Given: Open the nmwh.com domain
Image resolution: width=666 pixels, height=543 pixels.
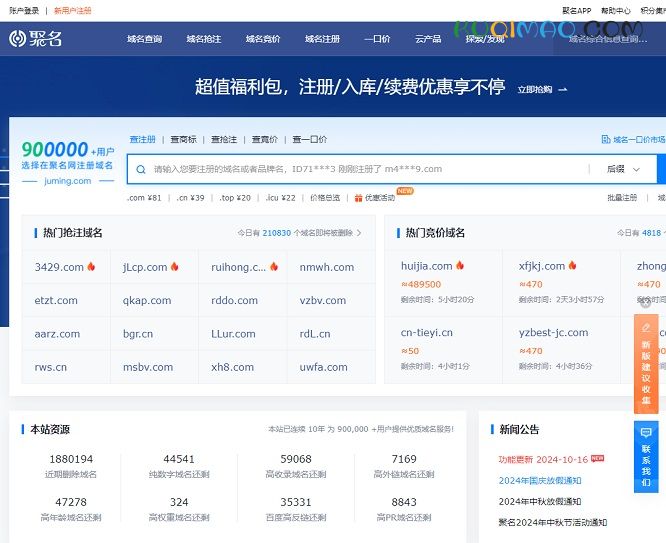Looking at the screenshot, I should [x=327, y=267].
